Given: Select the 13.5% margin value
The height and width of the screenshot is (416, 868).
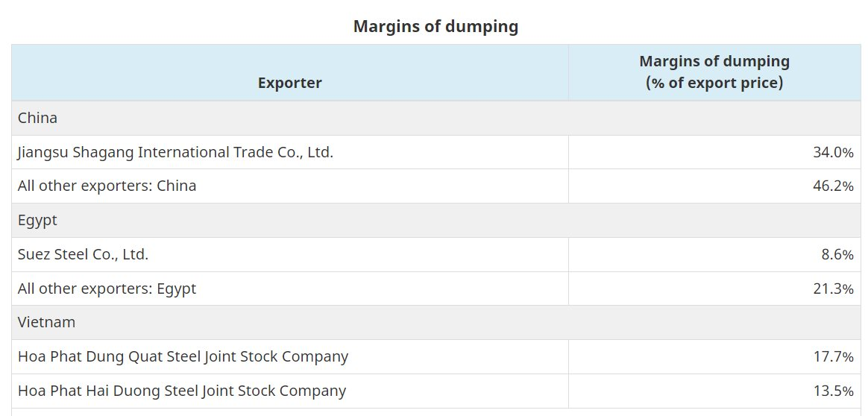Looking at the screenshot, I should (833, 390).
